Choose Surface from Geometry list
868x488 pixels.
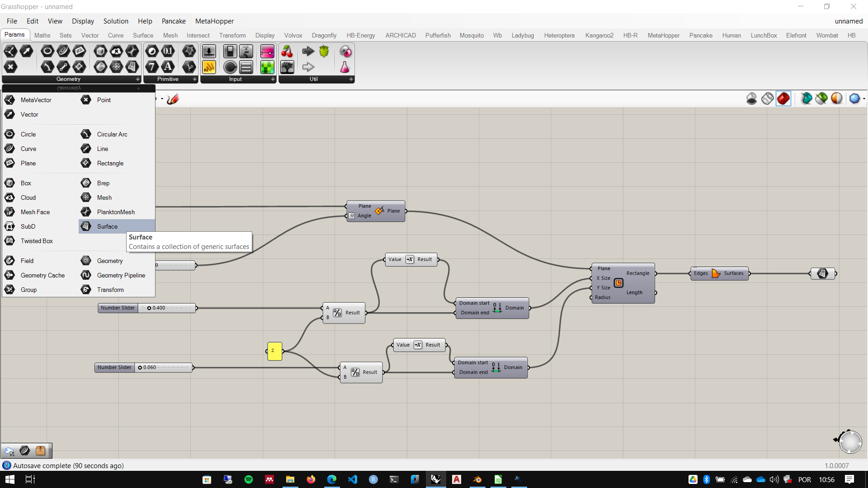[117, 226]
